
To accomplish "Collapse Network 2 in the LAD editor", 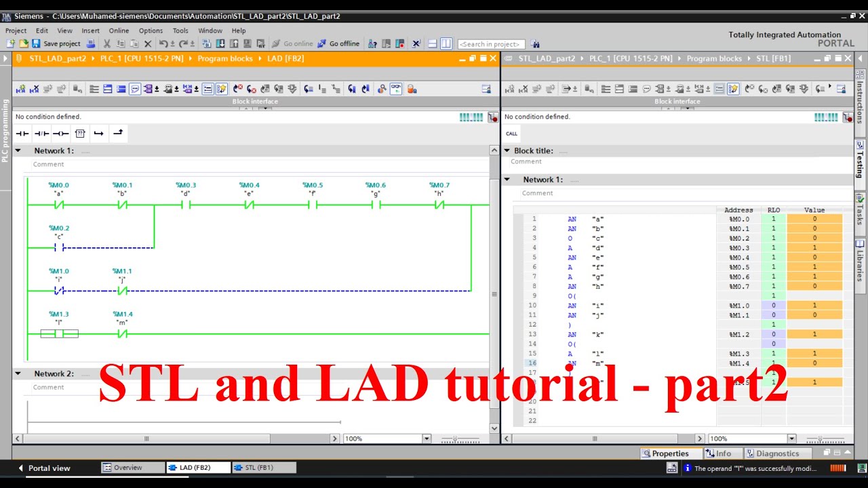I will [x=18, y=373].
